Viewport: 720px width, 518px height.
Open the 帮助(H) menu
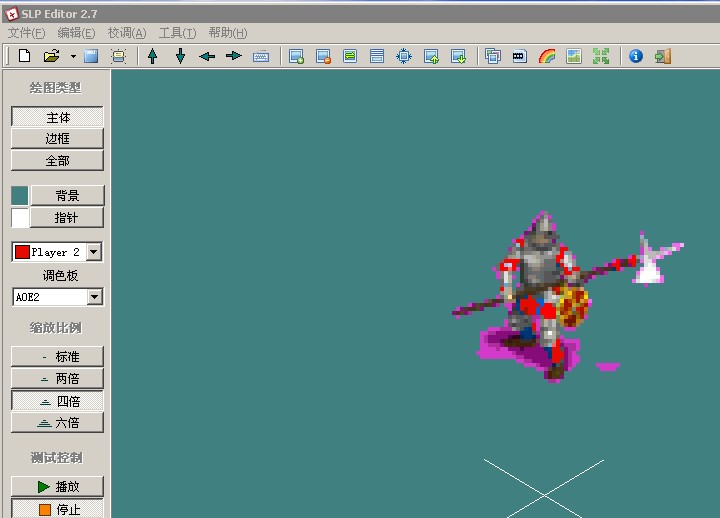pyautogui.click(x=228, y=33)
